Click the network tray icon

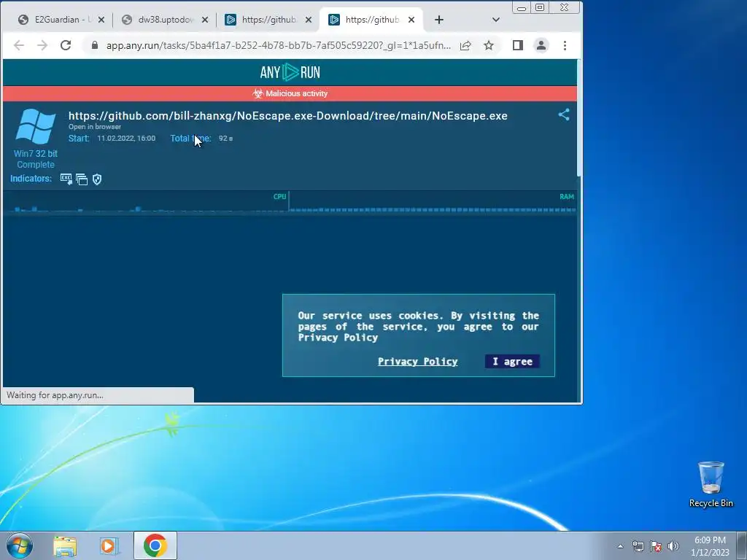point(638,546)
